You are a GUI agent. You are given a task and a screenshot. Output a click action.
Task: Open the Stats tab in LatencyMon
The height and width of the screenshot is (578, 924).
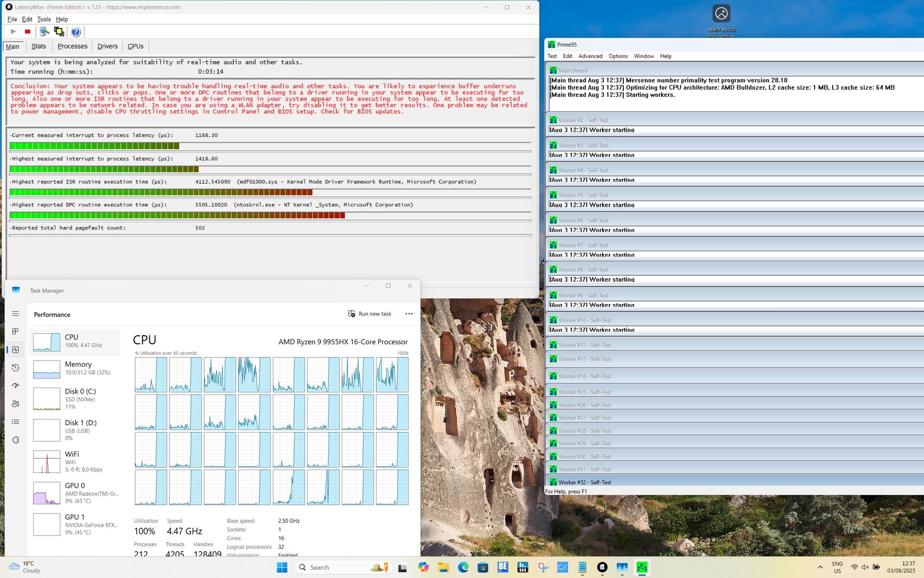tap(38, 46)
